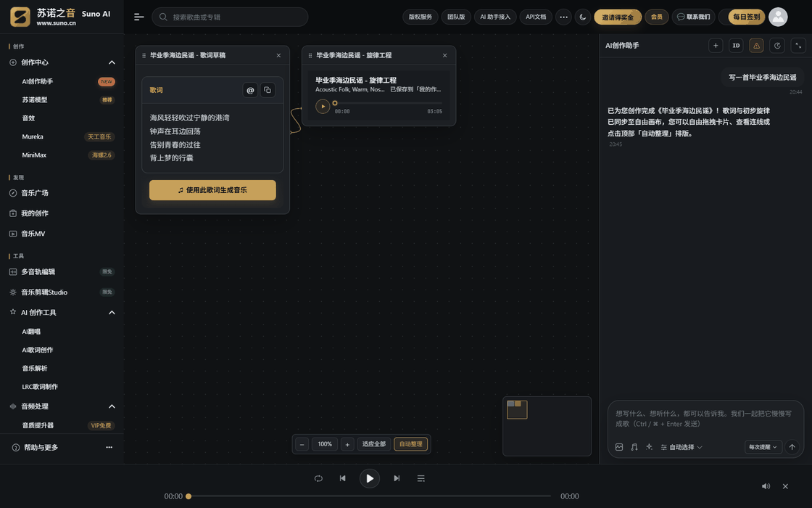The width and height of the screenshot is (812, 508).
Task: Close the 歌词草稿 card
Action: [x=278, y=55]
